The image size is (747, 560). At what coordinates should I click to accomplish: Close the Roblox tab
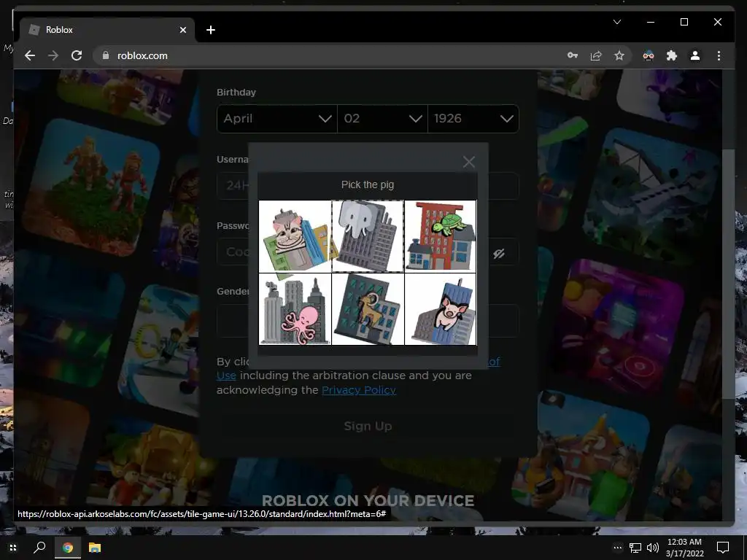(183, 30)
